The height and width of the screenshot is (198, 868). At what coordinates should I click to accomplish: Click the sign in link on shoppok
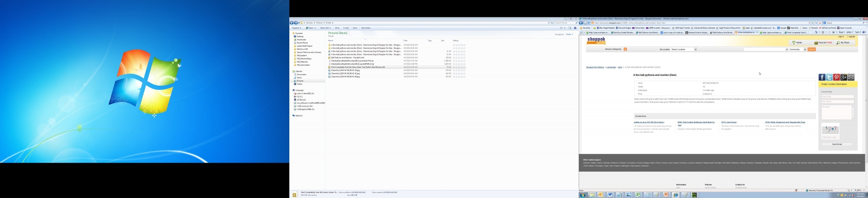point(841,37)
